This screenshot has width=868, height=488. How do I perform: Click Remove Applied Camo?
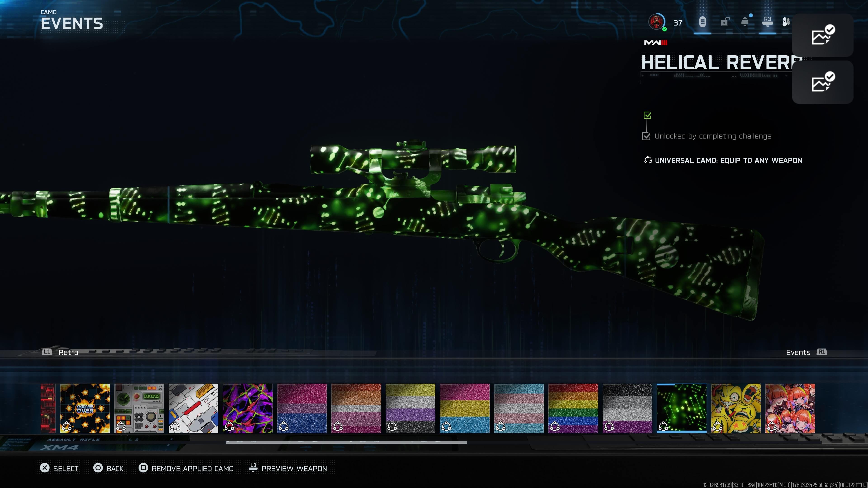(x=186, y=468)
